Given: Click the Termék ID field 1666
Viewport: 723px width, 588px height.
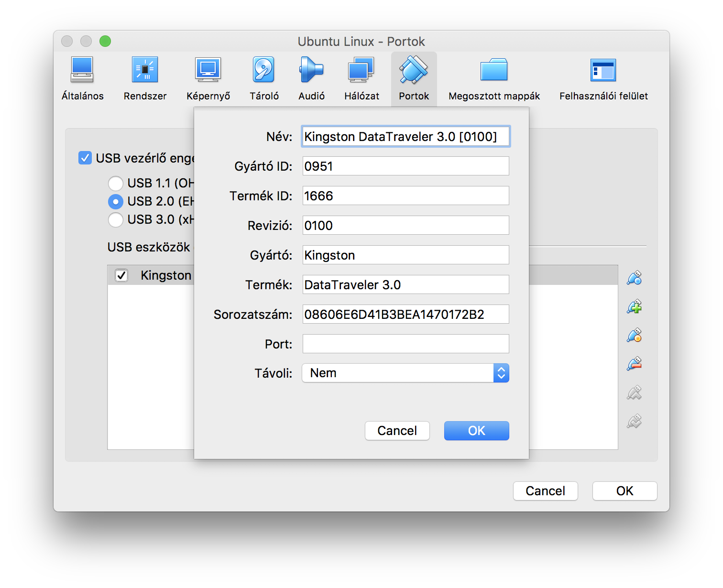Looking at the screenshot, I should tap(405, 196).
